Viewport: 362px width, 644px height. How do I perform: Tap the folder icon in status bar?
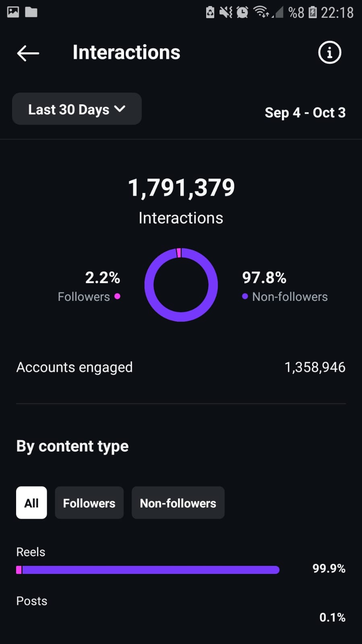pos(31,12)
